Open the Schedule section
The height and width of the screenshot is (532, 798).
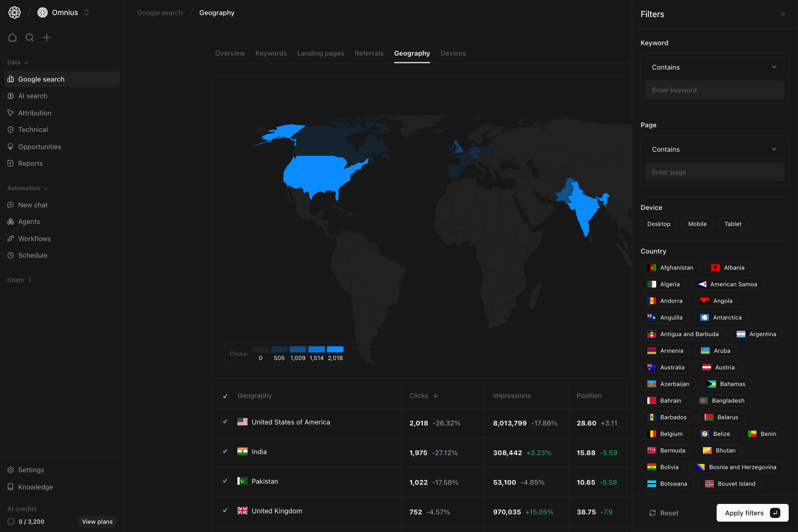coord(33,255)
